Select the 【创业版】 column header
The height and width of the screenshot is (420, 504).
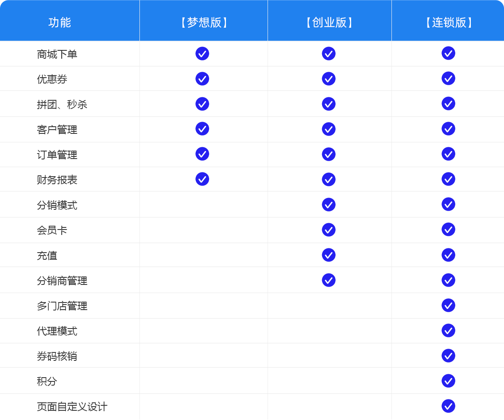329,22
